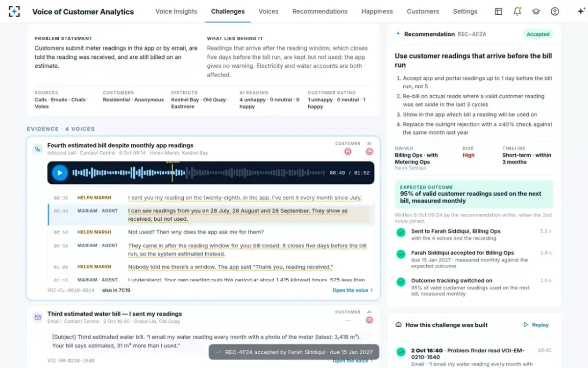Open the voice link for VOI-CL-0610-0914
588x368 pixels.
point(353,290)
